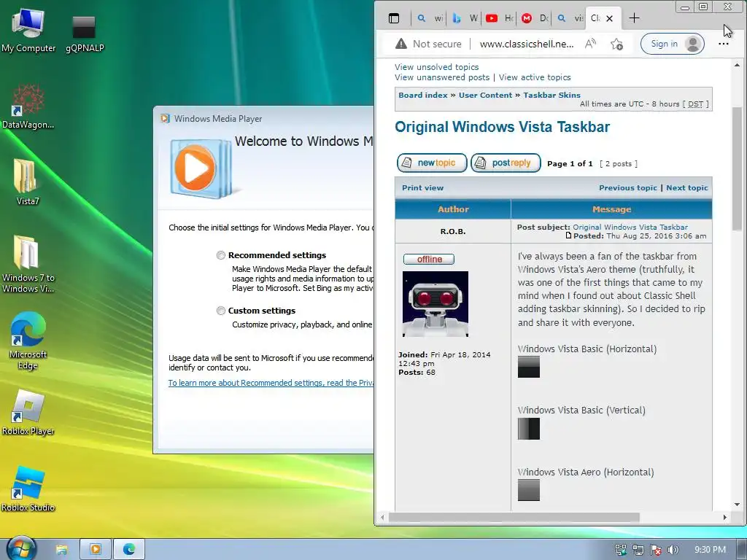747x560 pixels.
Task: Switch to the search tab labeled 'vis'
Action: click(569, 18)
